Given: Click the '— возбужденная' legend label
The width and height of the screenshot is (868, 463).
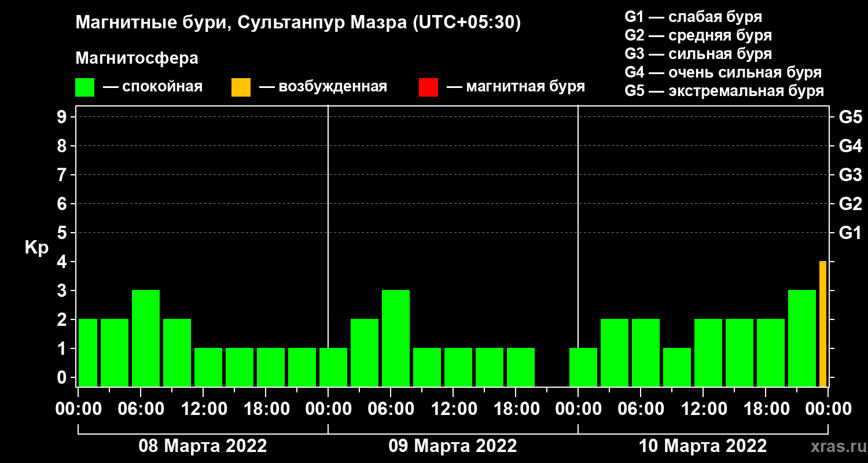Looking at the screenshot, I should [x=323, y=87].
